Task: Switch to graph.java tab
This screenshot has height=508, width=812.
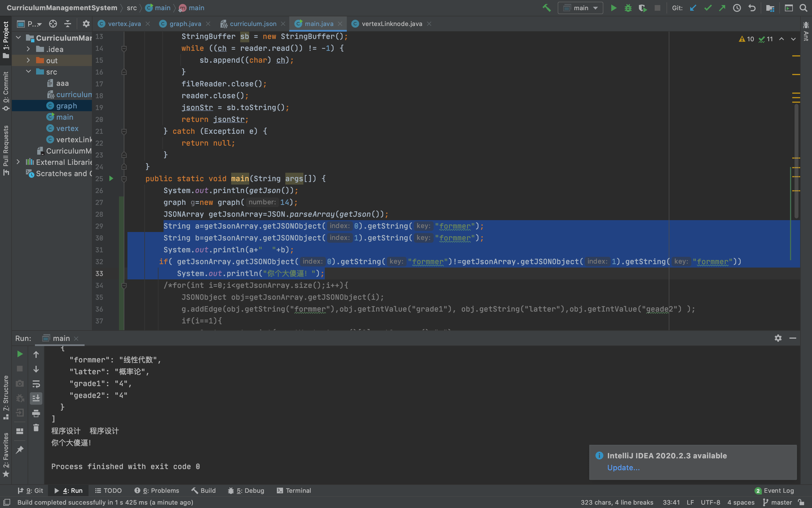Action: tap(185, 23)
